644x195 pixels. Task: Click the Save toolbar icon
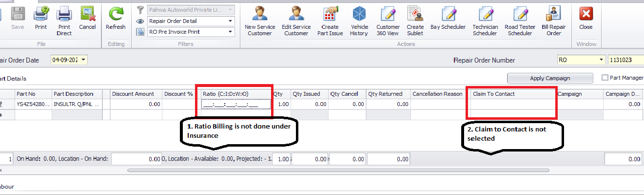point(18,18)
